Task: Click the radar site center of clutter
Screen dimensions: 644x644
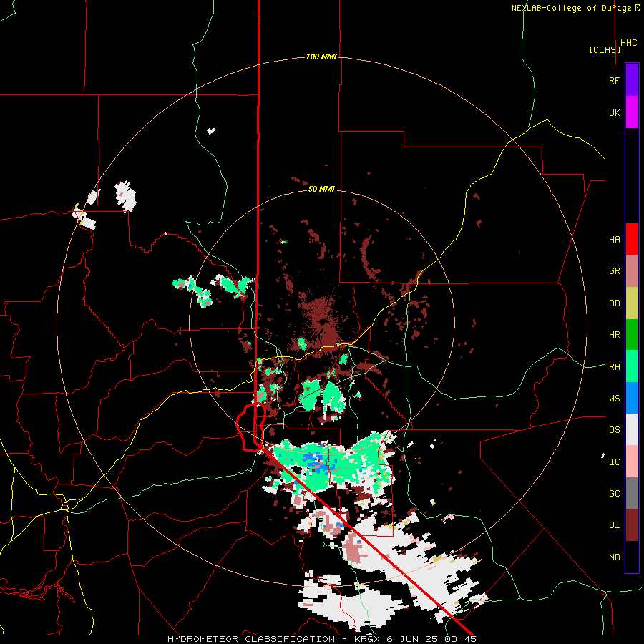Action: point(322,322)
